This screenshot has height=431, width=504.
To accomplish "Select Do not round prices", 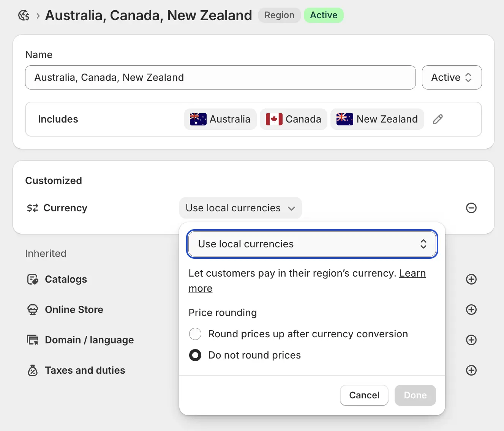I will point(195,355).
